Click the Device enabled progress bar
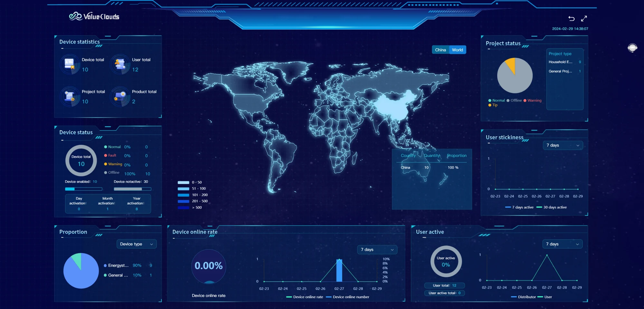 click(83, 189)
